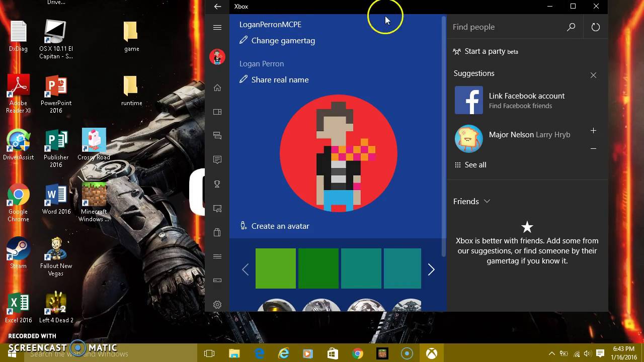Pick the Halo helmet gamerpic
The width and height of the screenshot is (644, 362).
[x=276, y=305]
